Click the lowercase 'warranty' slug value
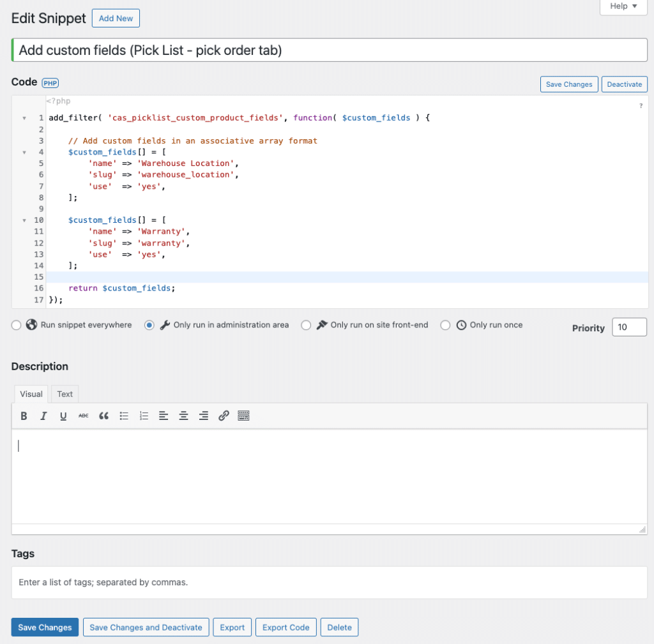The height and width of the screenshot is (644, 654). pos(162,243)
